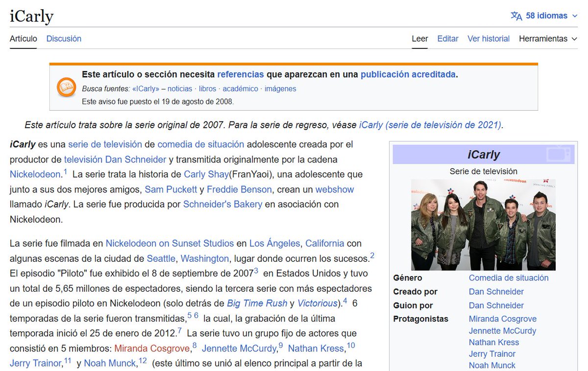588x371 pixels.
Task: Open red Miranda Cosgrove link in paragraph
Action: pos(152,348)
